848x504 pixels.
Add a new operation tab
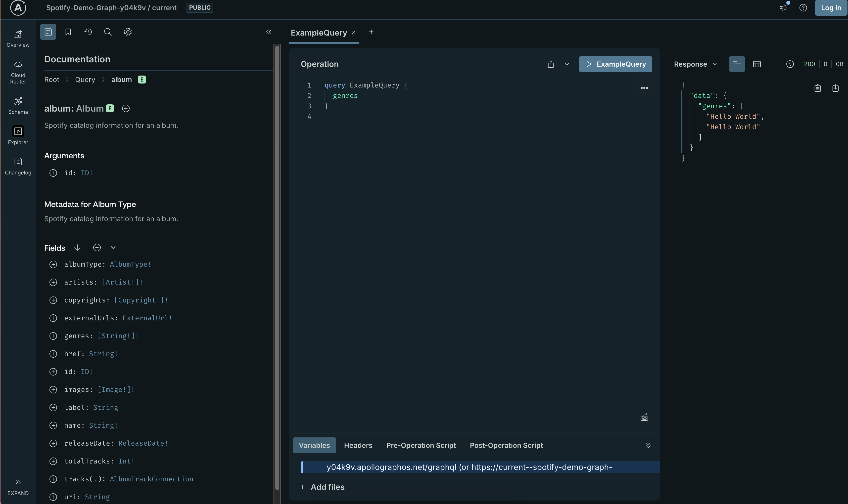click(371, 32)
